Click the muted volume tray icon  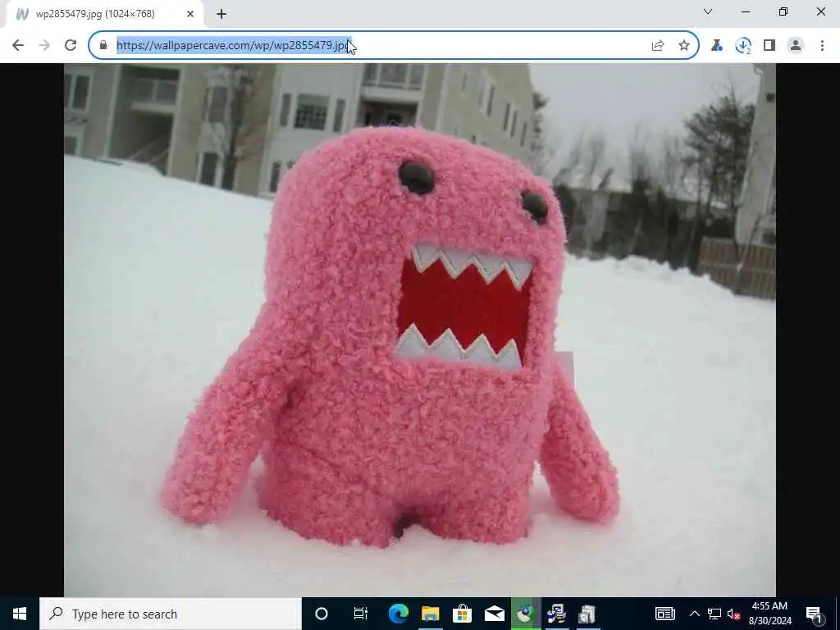(x=734, y=614)
